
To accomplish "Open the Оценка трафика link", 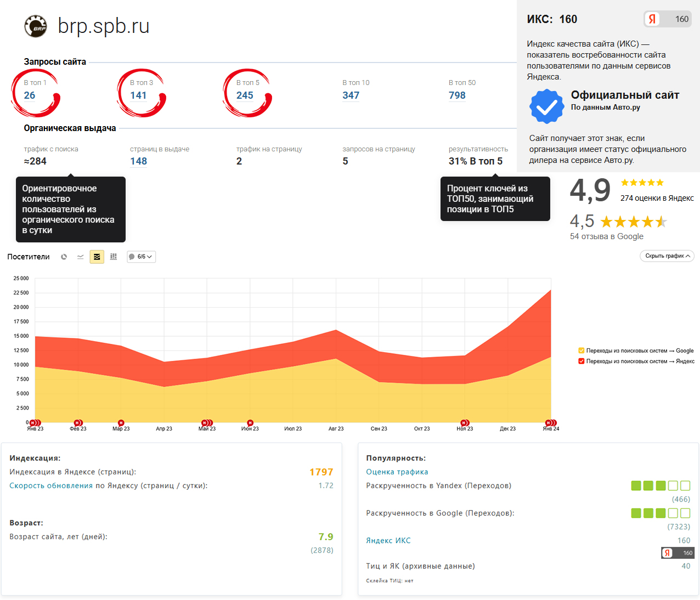I will pyautogui.click(x=397, y=472).
